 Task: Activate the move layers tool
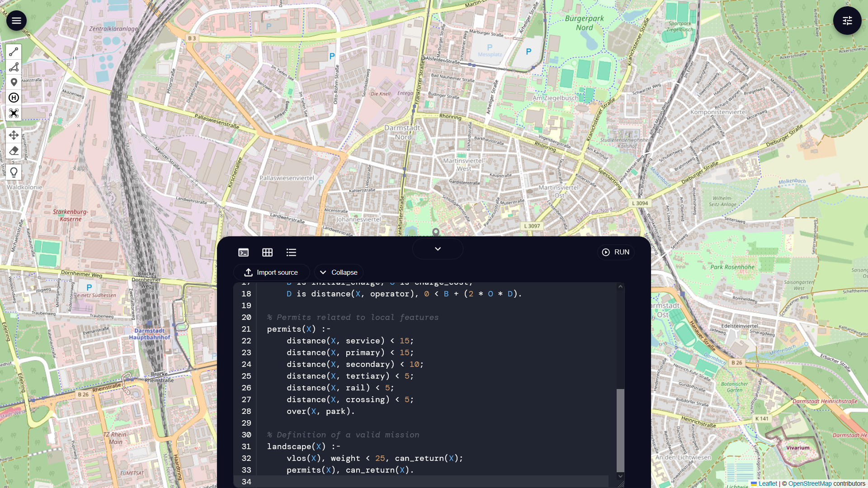pos(14,135)
